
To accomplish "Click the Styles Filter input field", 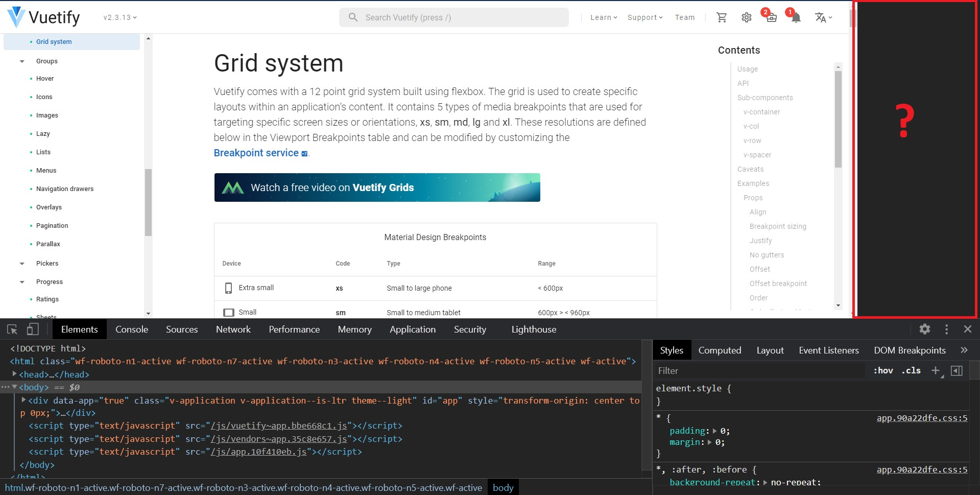I will click(760, 371).
